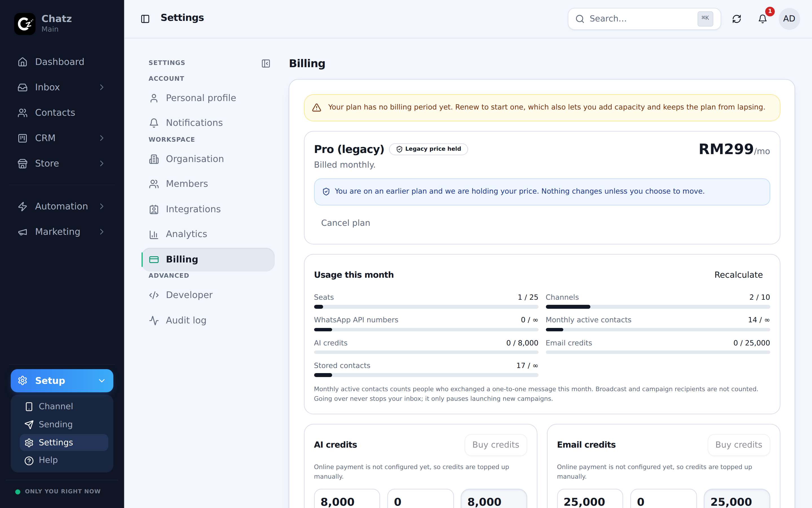This screenshot has height=508, width=812.
Task: Click the Audit log activity icon
Action: tap(154, 320)
